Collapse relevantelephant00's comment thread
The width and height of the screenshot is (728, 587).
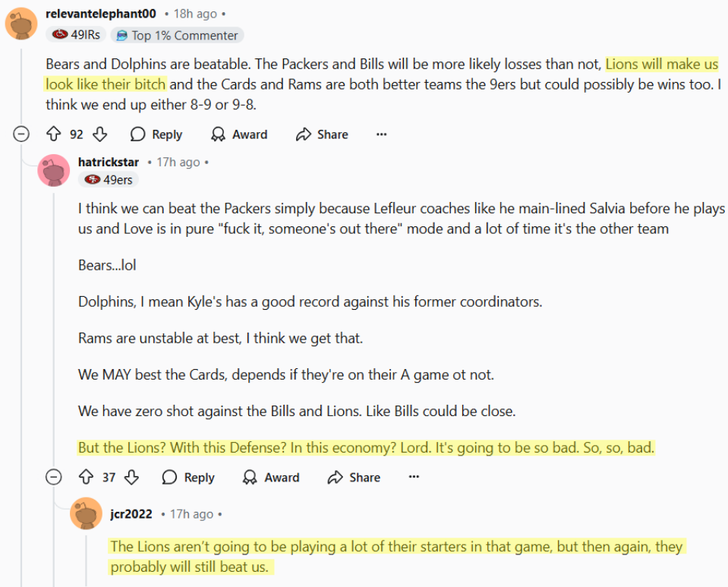coord(21,134)
